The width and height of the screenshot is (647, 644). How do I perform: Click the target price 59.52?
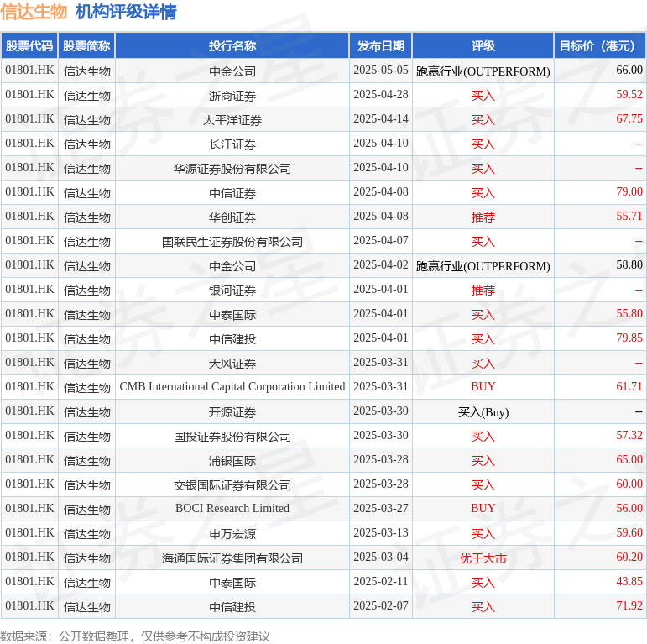(629, 95)
